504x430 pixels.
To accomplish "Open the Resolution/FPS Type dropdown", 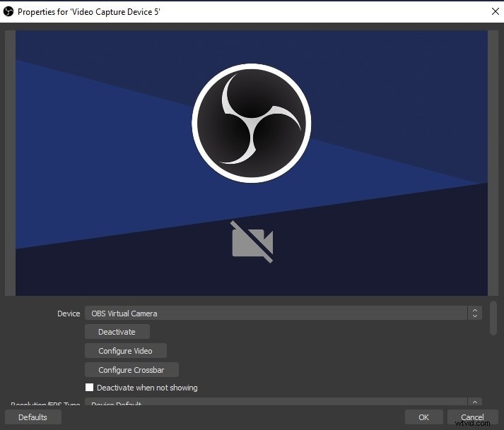I will (283, 402).
